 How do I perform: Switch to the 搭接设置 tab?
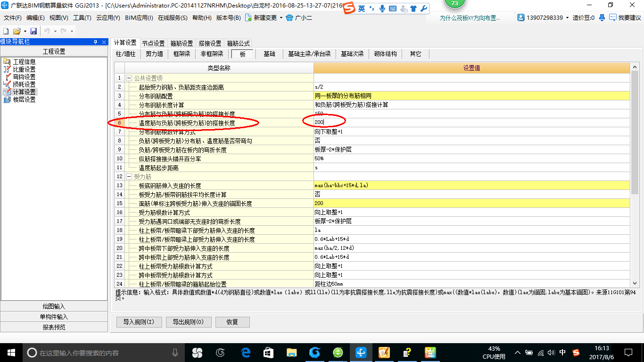pyautogui.click(x=210, y=43)
